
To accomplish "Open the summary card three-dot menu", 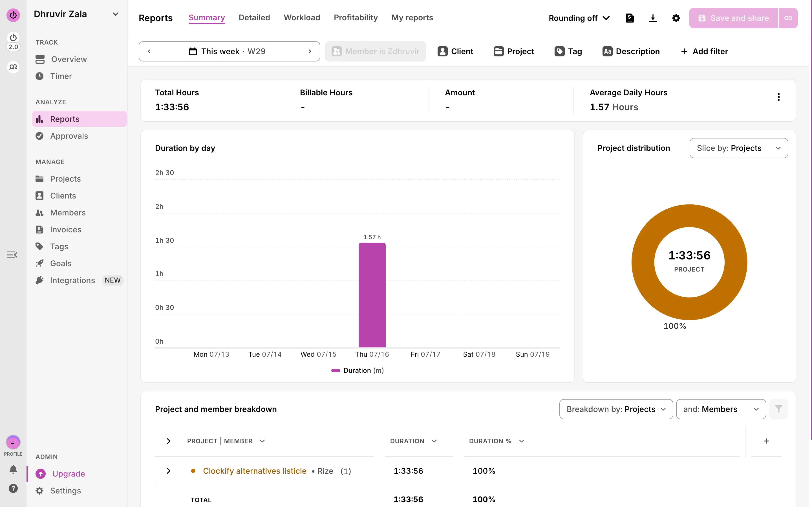I will [778, 97].
